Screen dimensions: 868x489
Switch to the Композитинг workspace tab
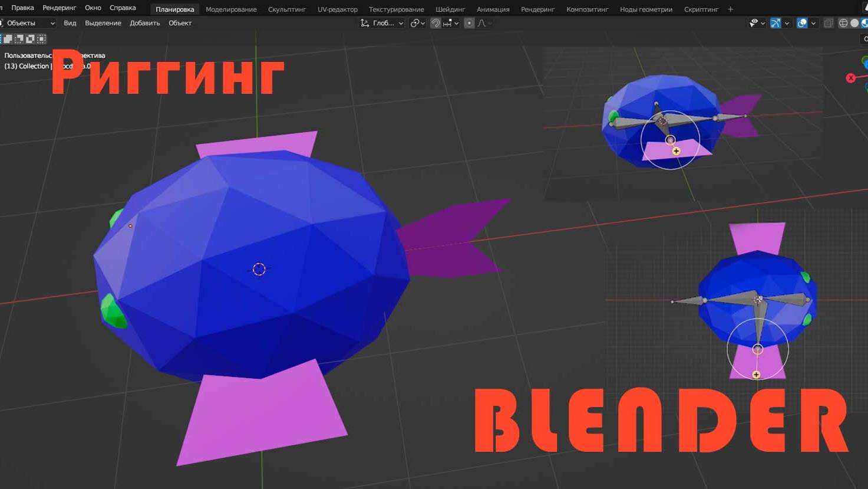[587, 9]
